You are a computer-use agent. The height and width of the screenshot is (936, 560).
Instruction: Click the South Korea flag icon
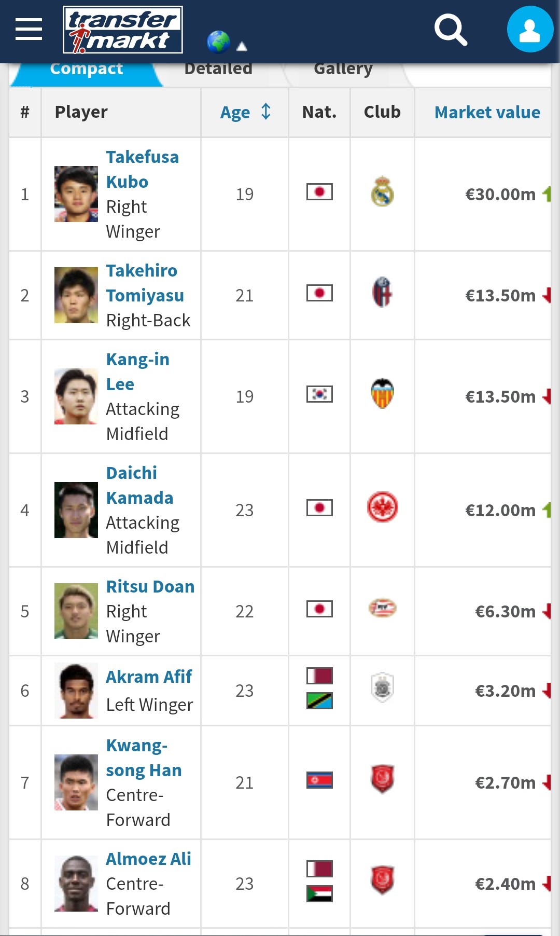point(319,394)
